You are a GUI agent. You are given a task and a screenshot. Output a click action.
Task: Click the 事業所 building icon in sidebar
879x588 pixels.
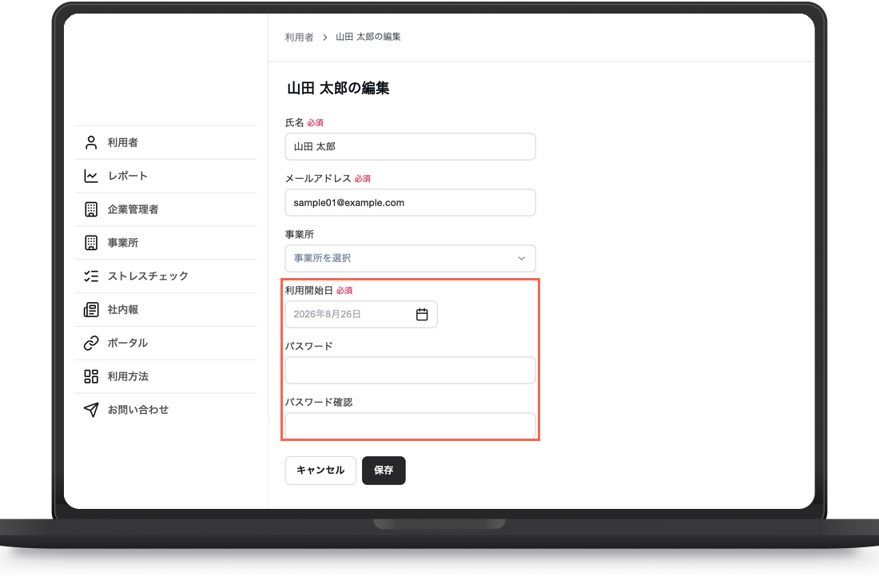tap(91, 243)
